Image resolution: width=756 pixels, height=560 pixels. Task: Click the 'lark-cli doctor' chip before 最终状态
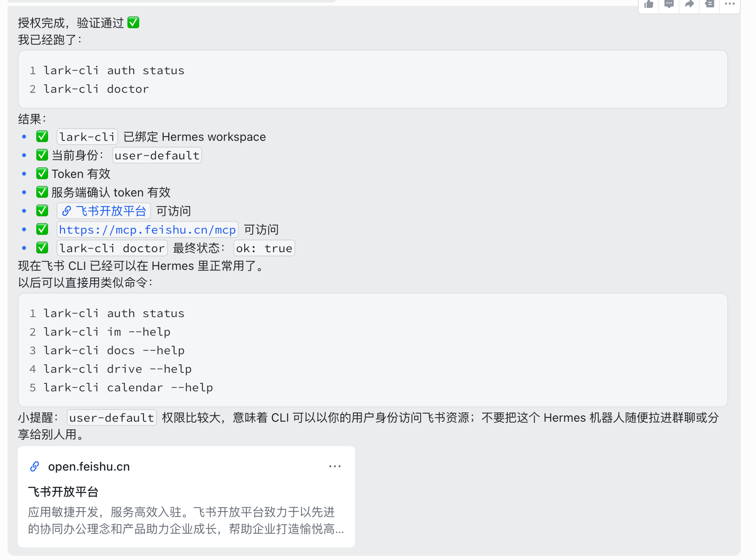pos(112,248)
